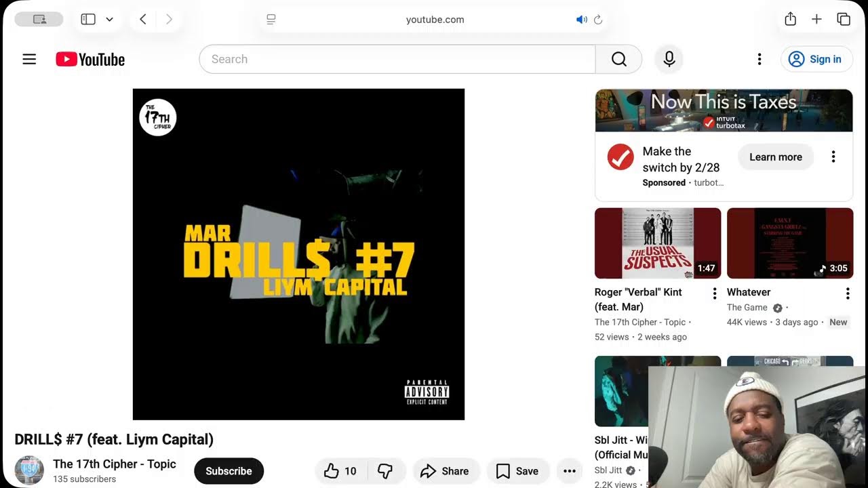This screenshot has width=868, height=488.
Task: Open the page reader menu icon
Action: tap(271, 20)
